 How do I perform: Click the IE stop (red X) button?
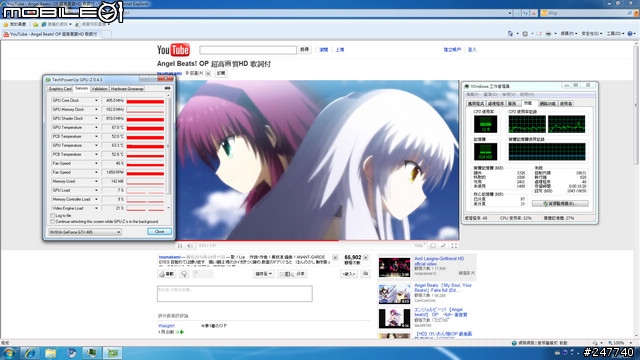533,13
